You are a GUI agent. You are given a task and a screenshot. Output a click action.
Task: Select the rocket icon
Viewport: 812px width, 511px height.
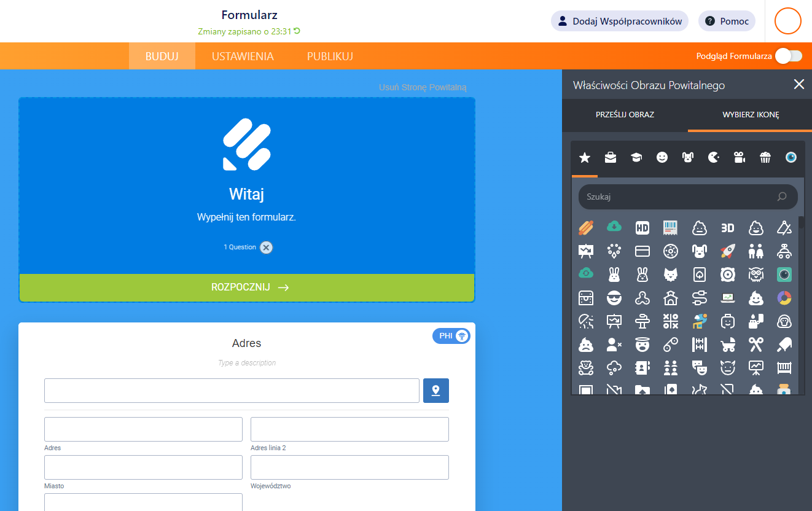point(727,251)
